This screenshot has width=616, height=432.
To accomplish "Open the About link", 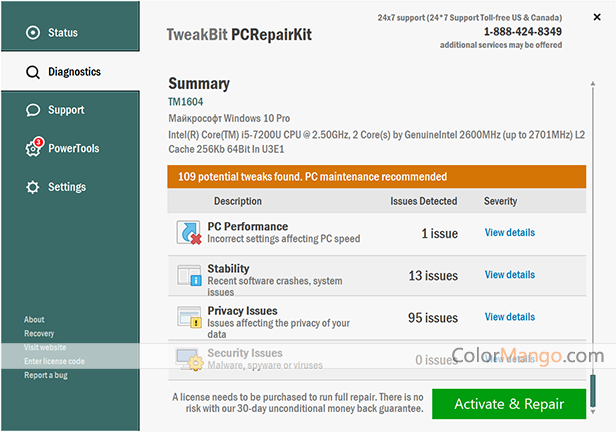I will [x=34, y=320].
